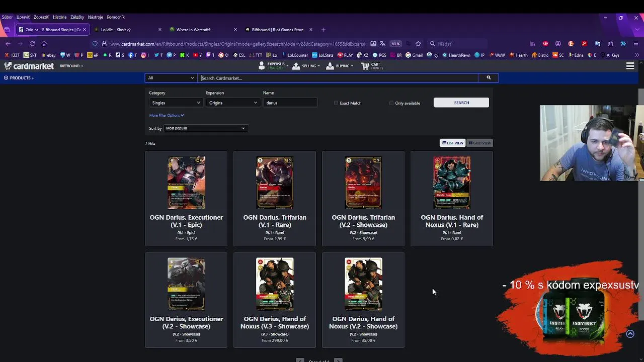Switch to List View
This screenshot has height=362, width=644.
coord(452,143)
